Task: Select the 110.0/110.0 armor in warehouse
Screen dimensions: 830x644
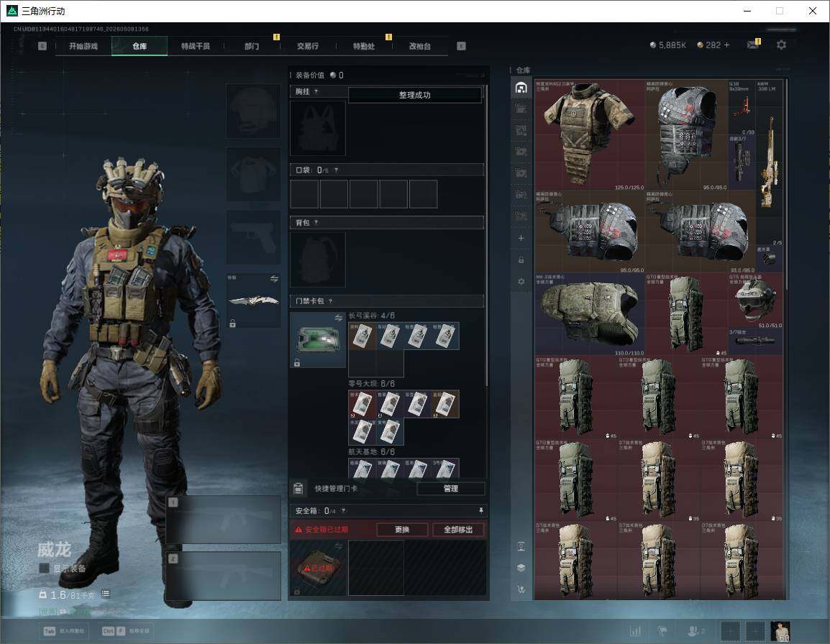Action: tap(590, 314)
